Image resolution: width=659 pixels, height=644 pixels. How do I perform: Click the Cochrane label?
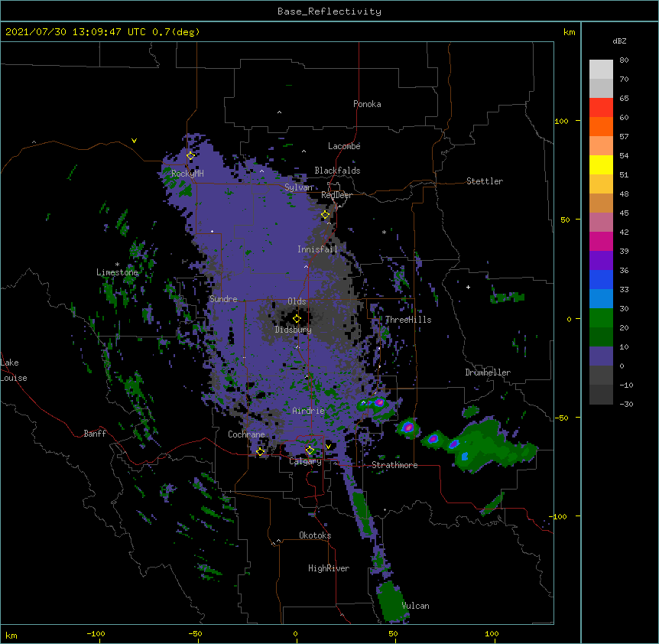[x=246, y=434]
